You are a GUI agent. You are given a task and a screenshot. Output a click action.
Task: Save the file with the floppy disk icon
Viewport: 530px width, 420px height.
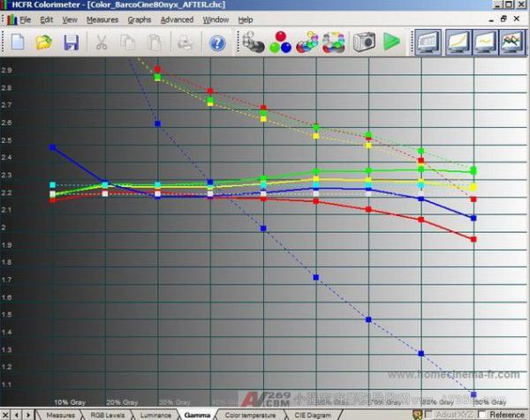click(x=71, y=41)
